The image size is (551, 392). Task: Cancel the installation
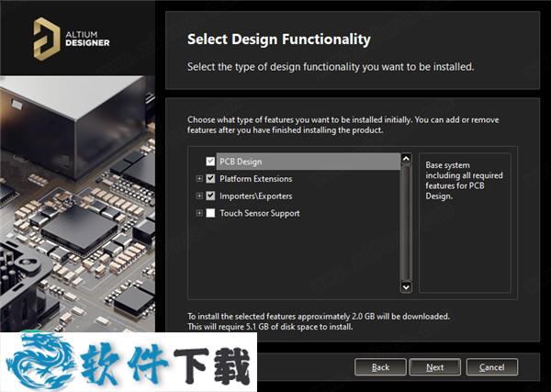491,367
